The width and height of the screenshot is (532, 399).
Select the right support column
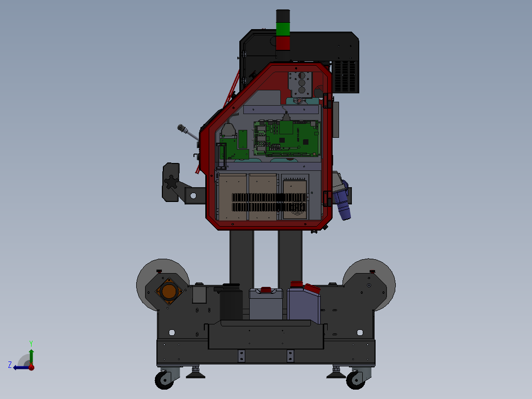click(290, 260)
